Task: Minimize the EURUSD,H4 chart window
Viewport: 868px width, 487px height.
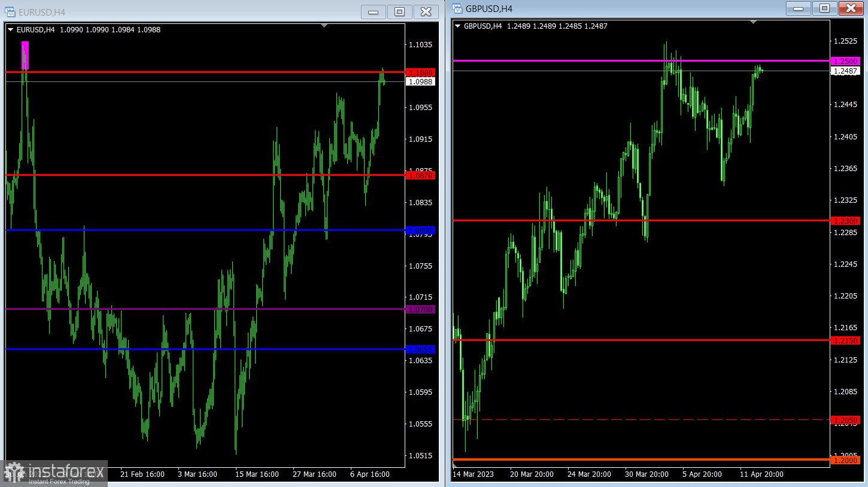Action: click(x=373, y=12)
